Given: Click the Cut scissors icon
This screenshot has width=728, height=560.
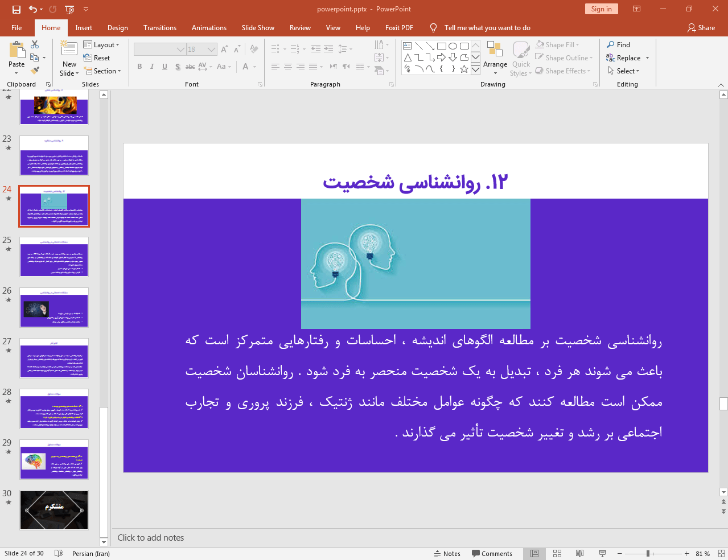Looking at the screenshot, I should [35, 44].
